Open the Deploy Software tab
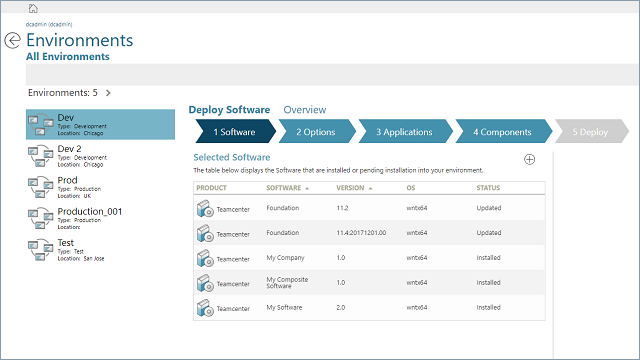This screenshot has height=360, width=640. [229, 110]
